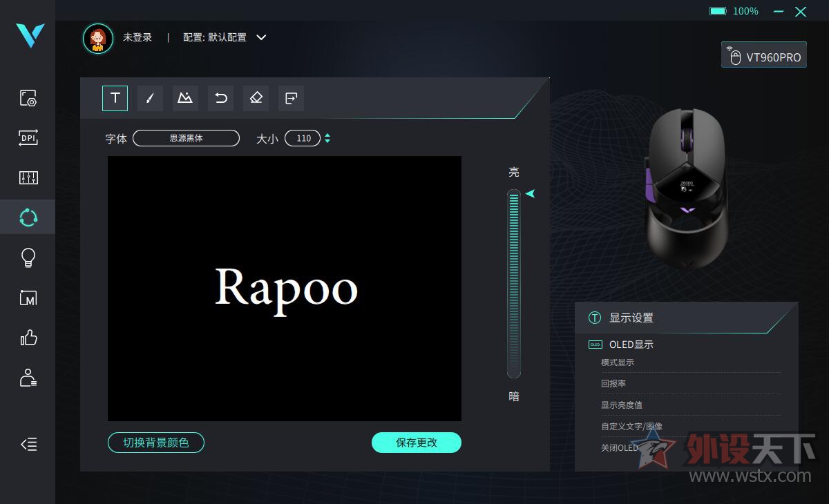Close the application window

click(801, 11)
